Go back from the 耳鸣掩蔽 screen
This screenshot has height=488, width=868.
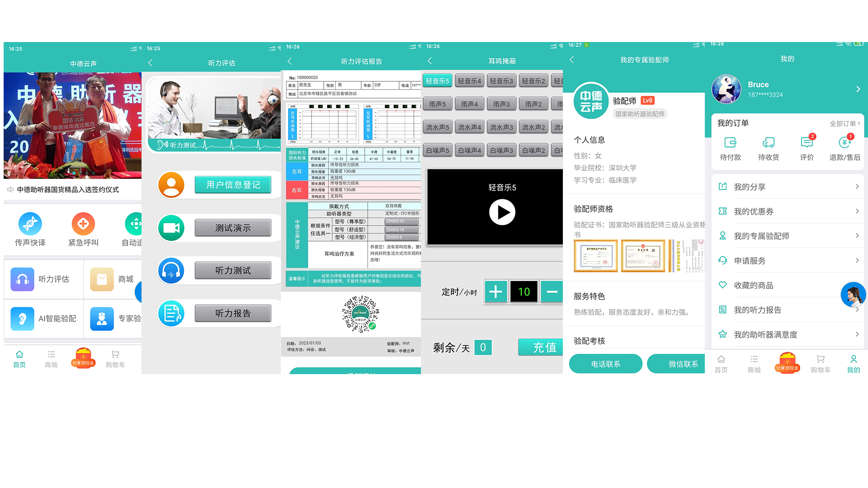click(430, 61)
